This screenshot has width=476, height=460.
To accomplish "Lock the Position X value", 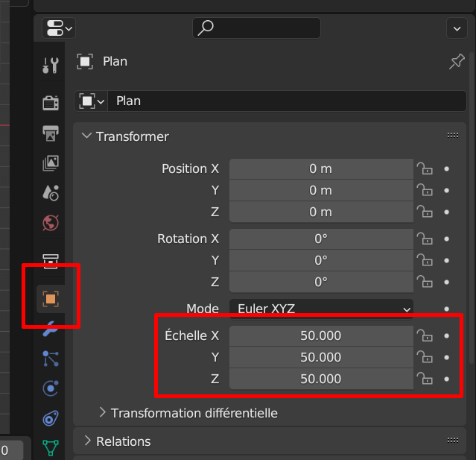I will (425, 168).
